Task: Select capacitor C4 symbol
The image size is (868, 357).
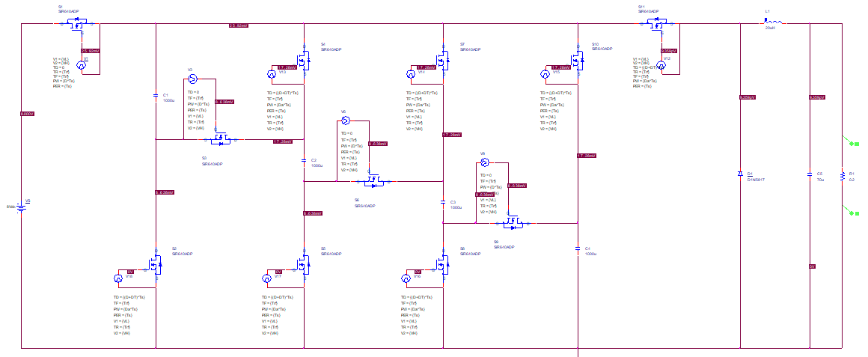Action: pos(578,248)
